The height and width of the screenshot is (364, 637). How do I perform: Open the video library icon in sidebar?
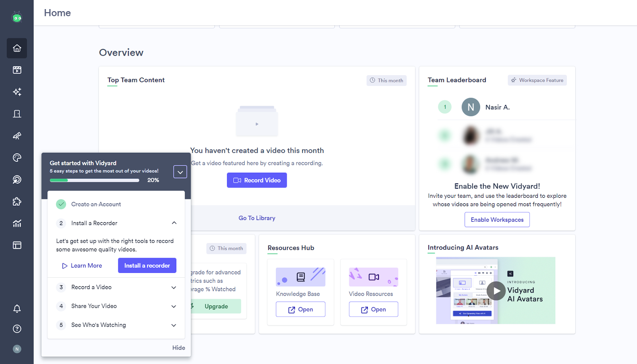pyautogui.click(x=17, y=70)
